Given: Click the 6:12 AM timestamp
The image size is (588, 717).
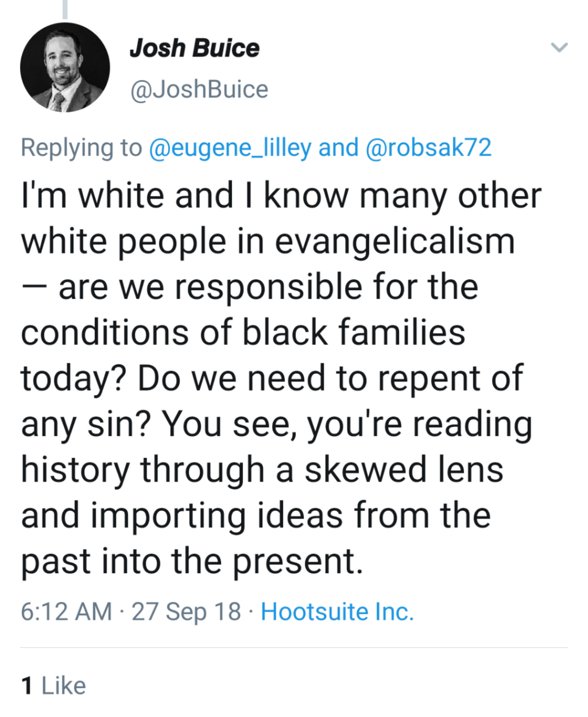Looking at the screenshot, I should tap(67, 612).
